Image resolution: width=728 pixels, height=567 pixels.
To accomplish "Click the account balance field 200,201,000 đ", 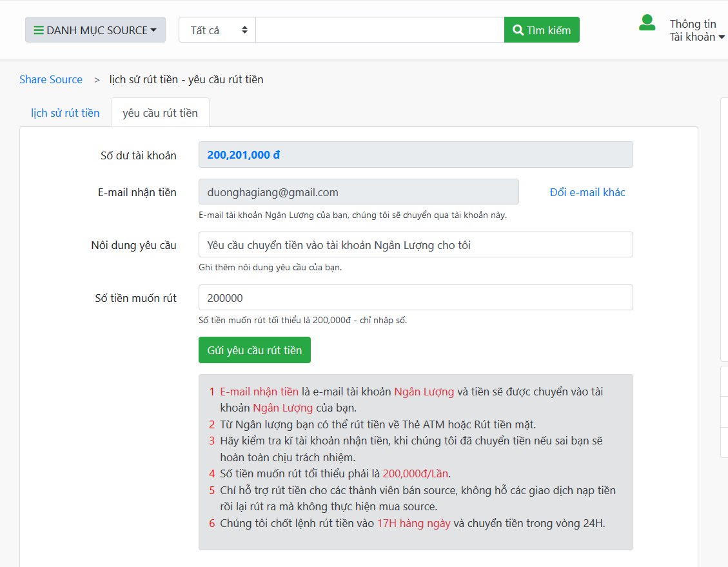I will click(x=415, y=155).
